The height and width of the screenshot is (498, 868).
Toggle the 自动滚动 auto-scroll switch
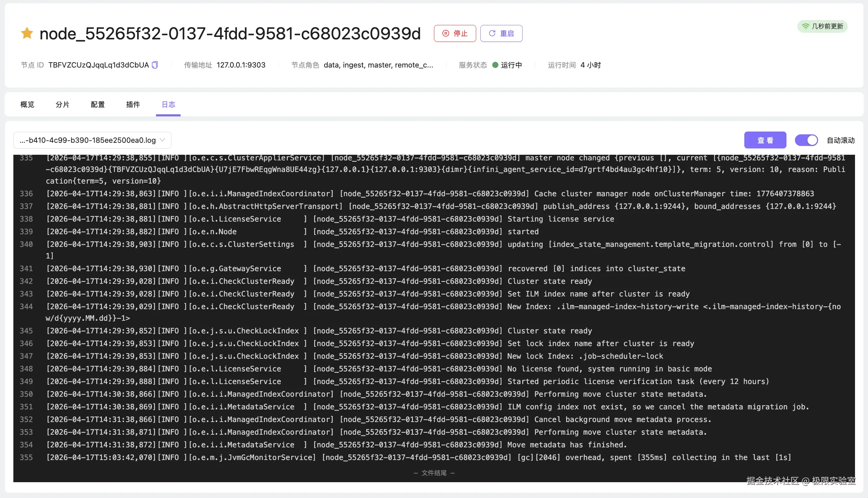(806, 140)
